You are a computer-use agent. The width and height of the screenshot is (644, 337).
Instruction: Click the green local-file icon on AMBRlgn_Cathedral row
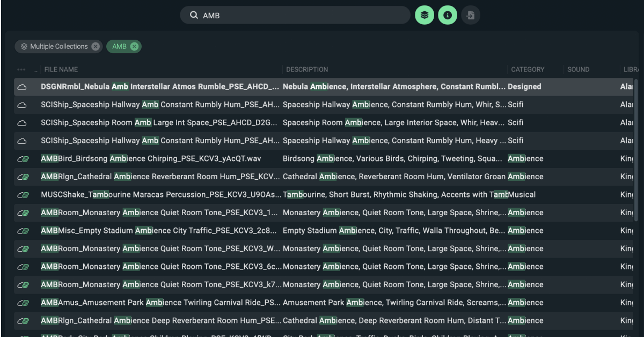point(23,176)
